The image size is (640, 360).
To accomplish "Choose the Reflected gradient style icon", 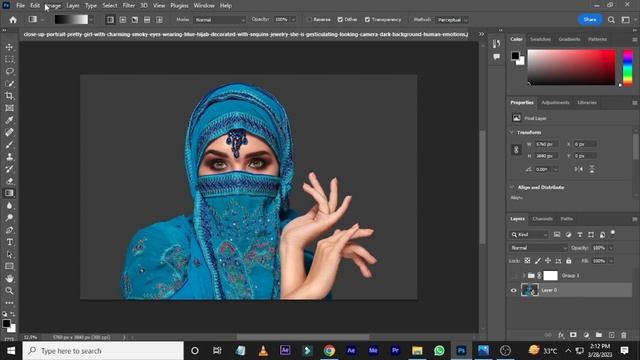I will coord(147,20).
